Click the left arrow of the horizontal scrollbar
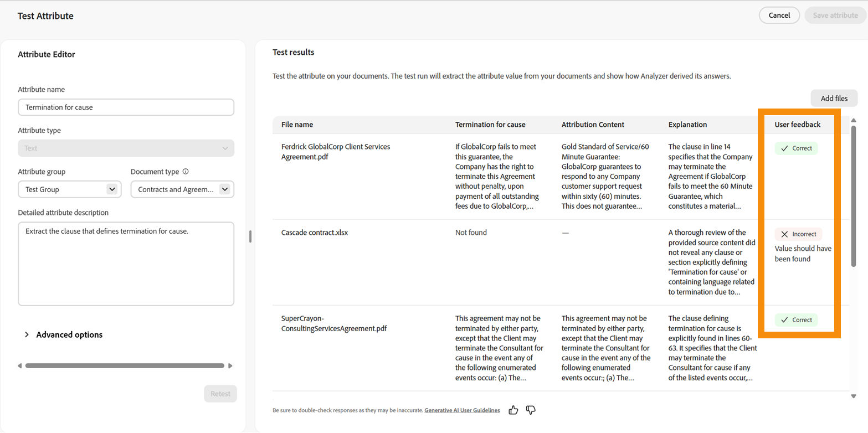 19,365
